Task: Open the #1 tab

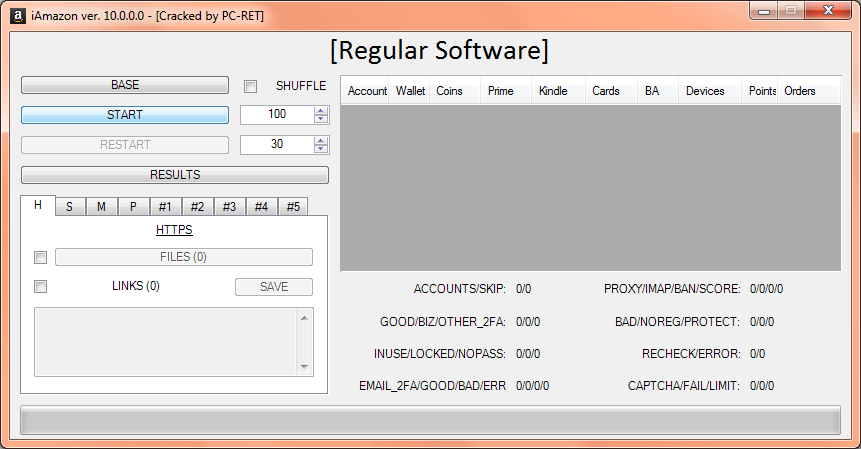Action: click(x=165, y=207)
